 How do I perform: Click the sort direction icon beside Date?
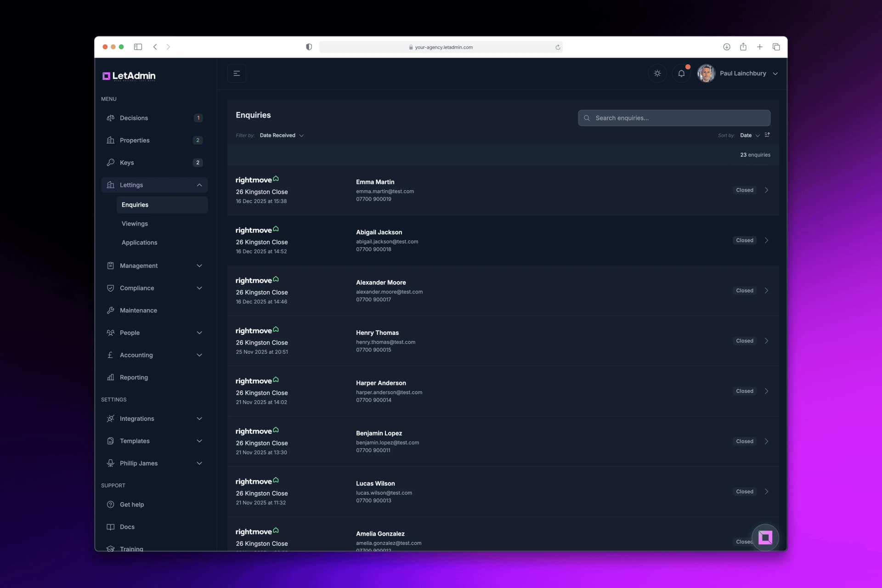767,135
